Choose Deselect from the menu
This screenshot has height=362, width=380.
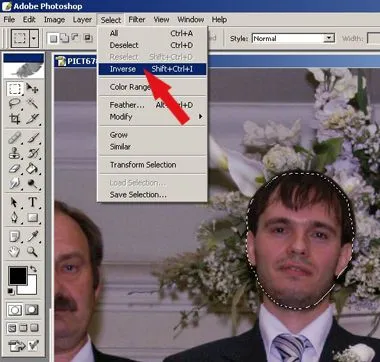152,45
